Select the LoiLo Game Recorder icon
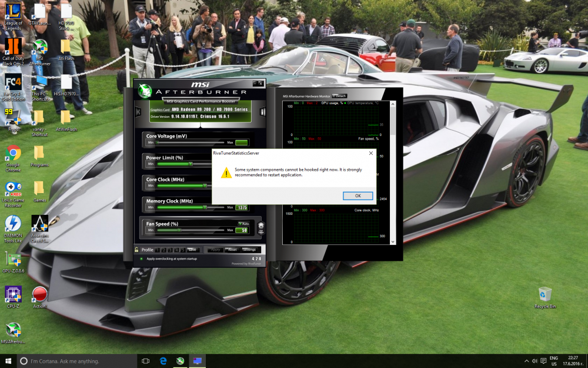 point(13,194)
